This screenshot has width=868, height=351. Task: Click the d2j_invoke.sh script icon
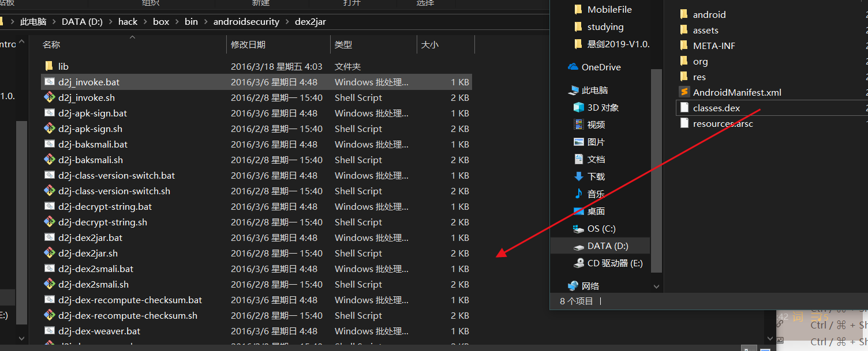[x=49, y=97]
